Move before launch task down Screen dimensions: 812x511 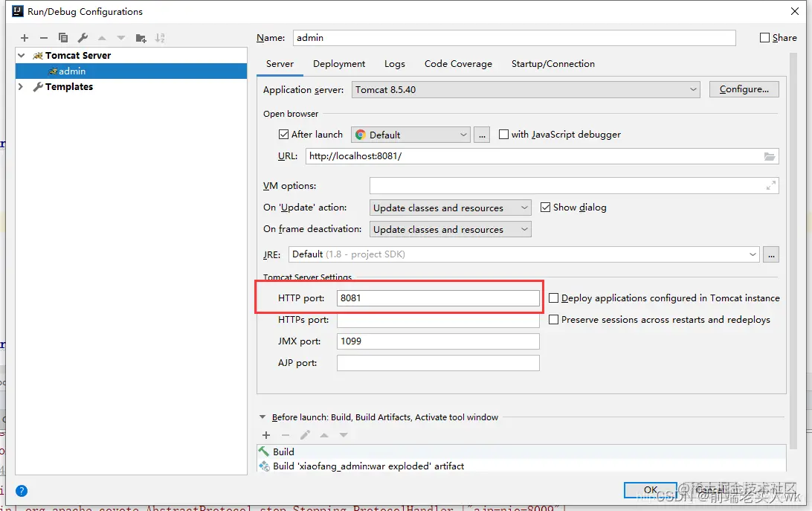pyautogui.click(x=344, y=435)
